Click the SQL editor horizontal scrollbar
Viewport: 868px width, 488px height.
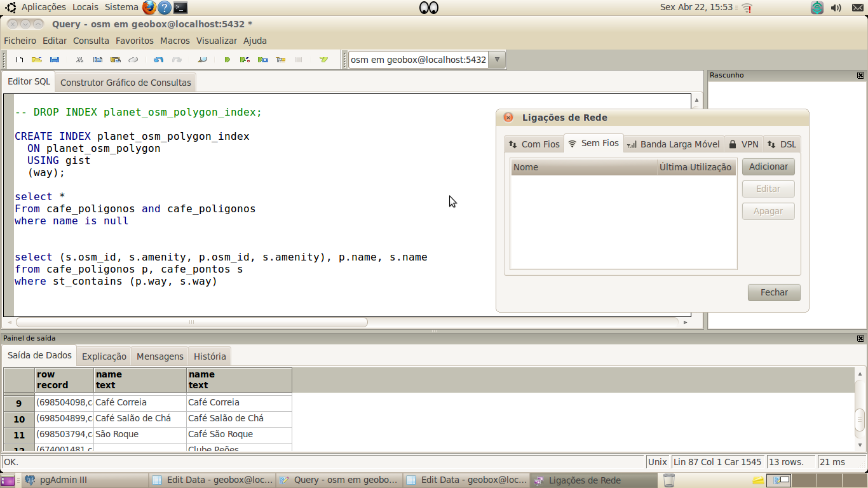point(191,322)
